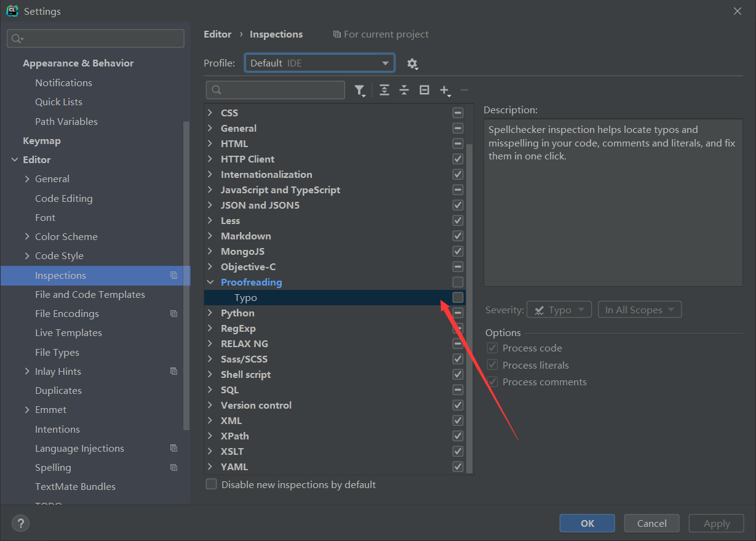Click the project-level icon next to Inspections
Image resolution: width=756 pixels, height=541 pixels.
click(x=173, y=275)
